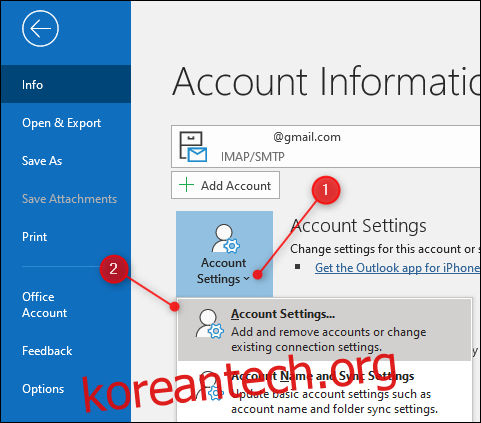
Task: Click the green plus icon on Add Account
Action: pos(186,185)
